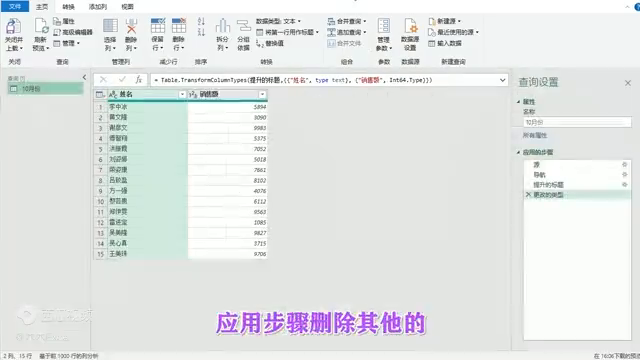Viewport: 640px width, 360px height.
Task: Click the ABC type icon on 姓名 column
Action: (113, 94)
